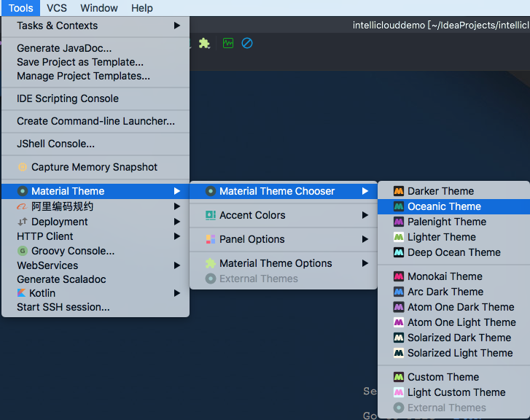Click the Material Theme circle icon in Tools menu

[x=23, y=191]
